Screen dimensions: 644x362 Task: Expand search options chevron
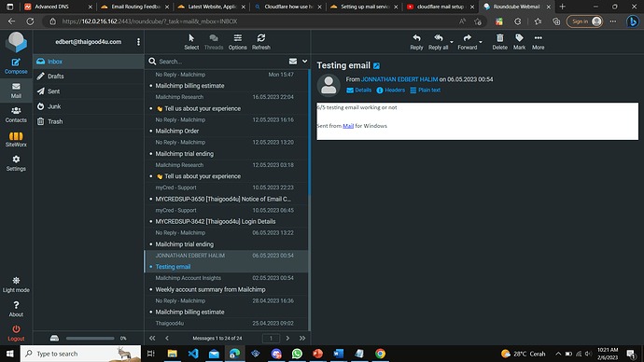click(305, 62)
